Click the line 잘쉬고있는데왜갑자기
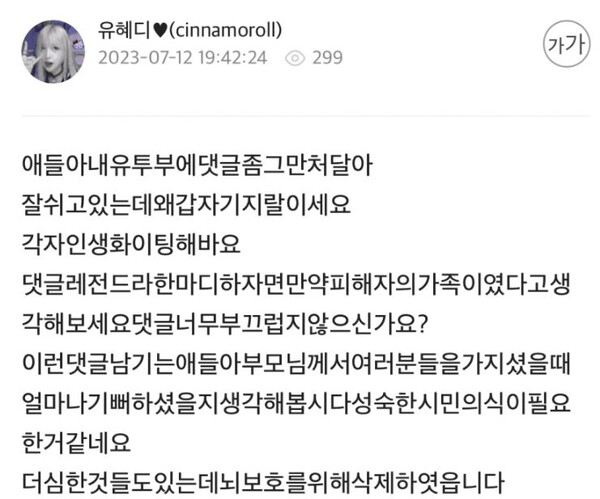600x499 pixels. (x=186, y=205)
